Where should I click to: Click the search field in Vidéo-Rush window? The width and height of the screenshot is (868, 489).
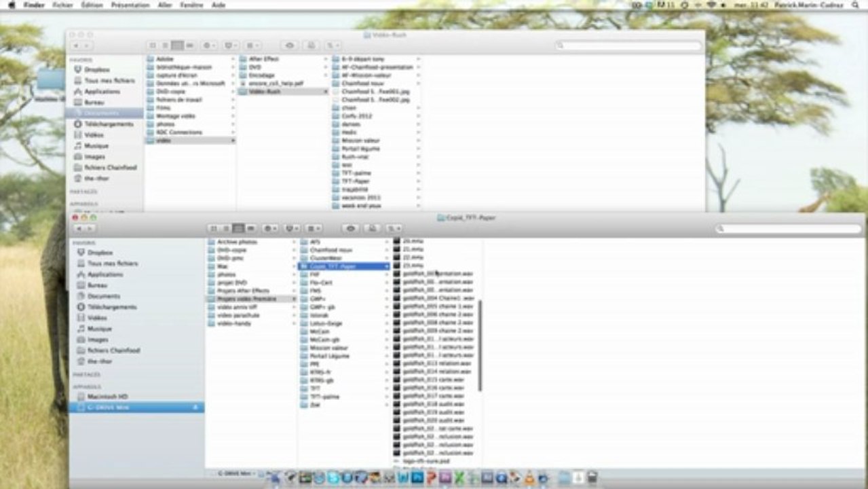(x=628, y=46)
